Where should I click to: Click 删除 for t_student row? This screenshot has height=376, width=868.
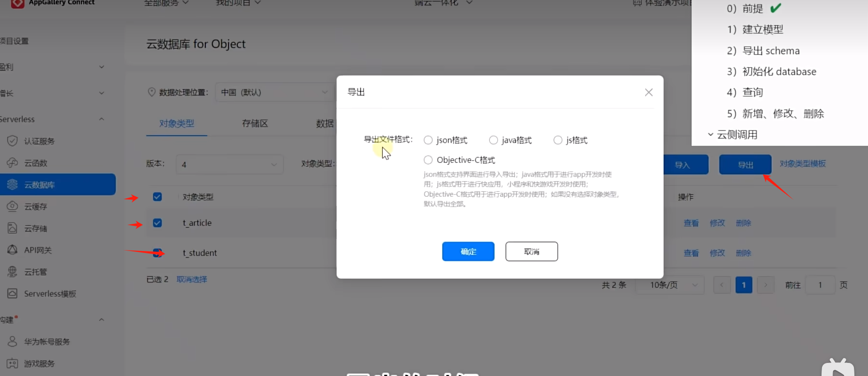click(x=744, y=253)
